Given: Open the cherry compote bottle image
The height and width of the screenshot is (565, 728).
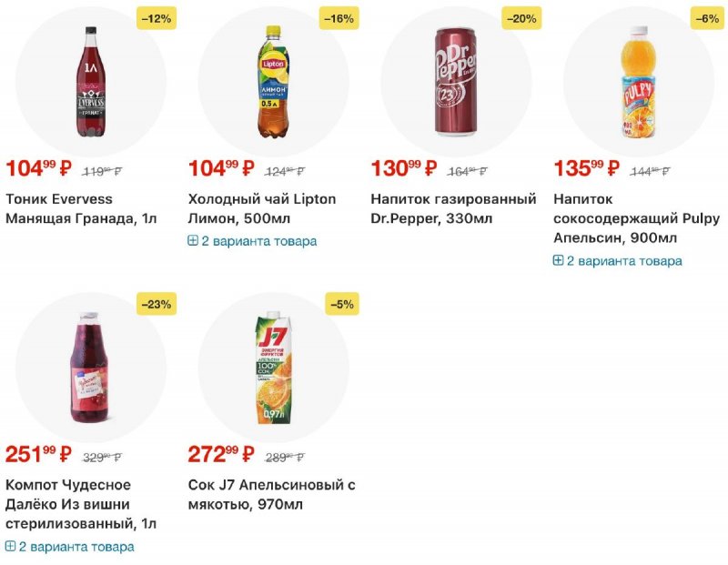Looking at the screenshot, I should pos(91,368).
